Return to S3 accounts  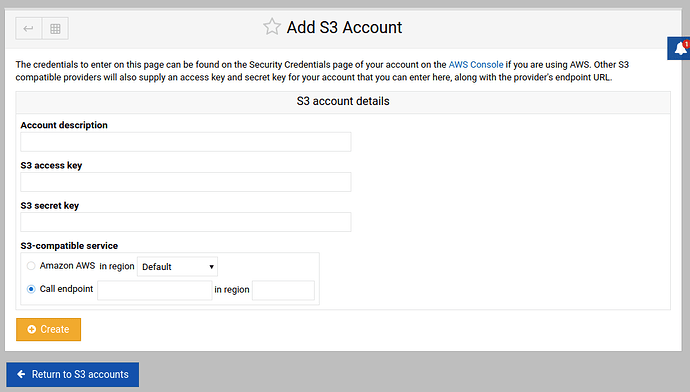pos(73,374)
